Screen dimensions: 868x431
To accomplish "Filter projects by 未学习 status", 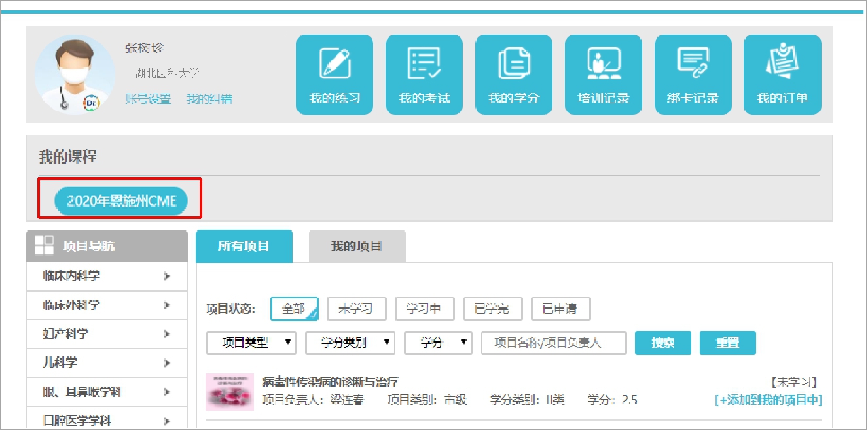I will pyautogui.click(x=356, y=309).
